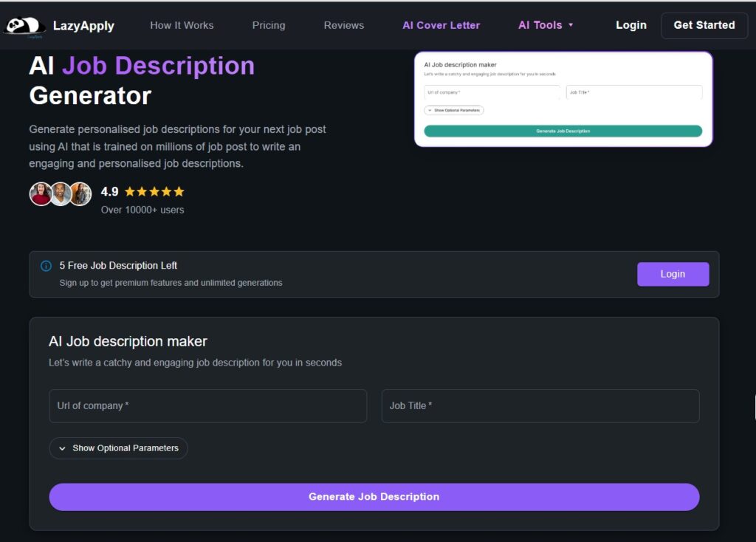
Task: Click the middle user avatar beside the rating
Action: coord(61,193)
